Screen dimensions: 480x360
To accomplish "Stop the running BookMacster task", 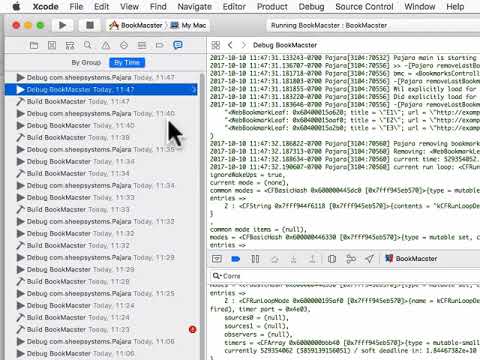I will (x=90, y=25).
